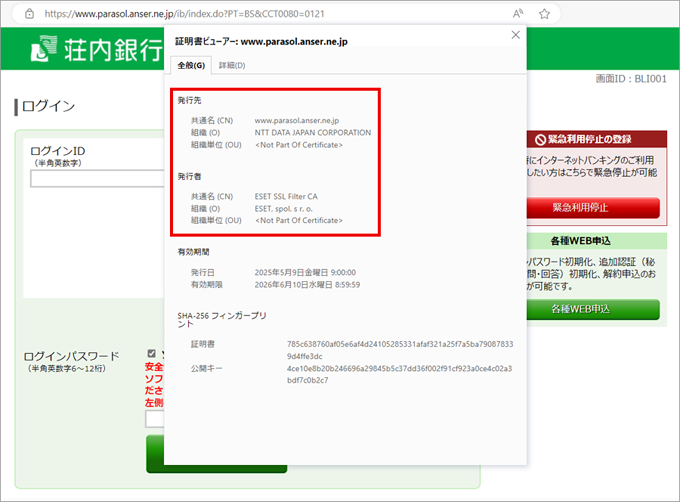Select the 全般(G) tab
Screen dimensions: 680x502
191,65
